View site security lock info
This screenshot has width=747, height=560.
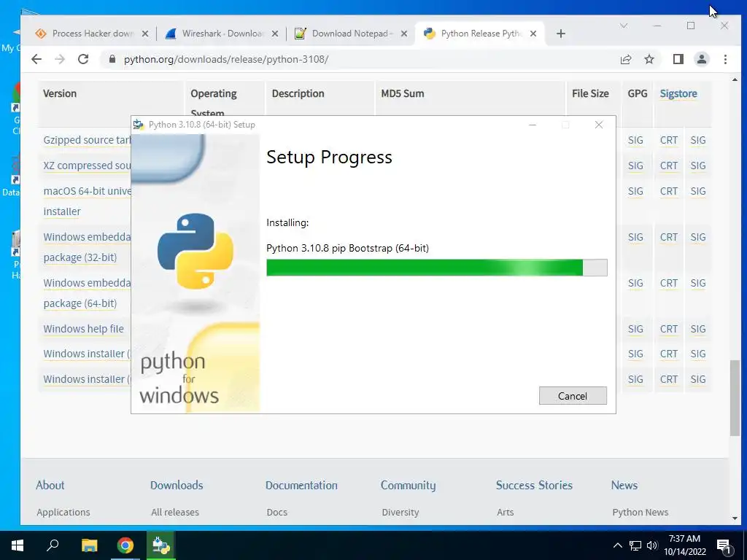tap(112, 59)
